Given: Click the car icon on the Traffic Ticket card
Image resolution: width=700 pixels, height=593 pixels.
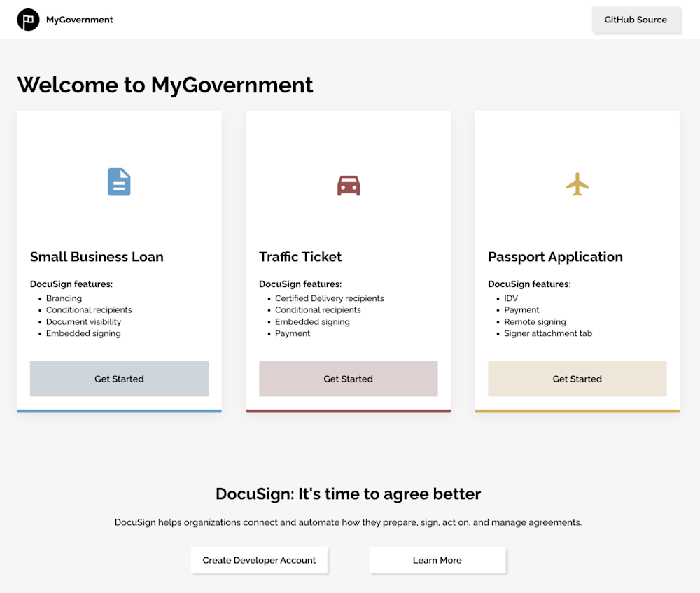Looking at the screenshot, I should (x=349, y=185).
